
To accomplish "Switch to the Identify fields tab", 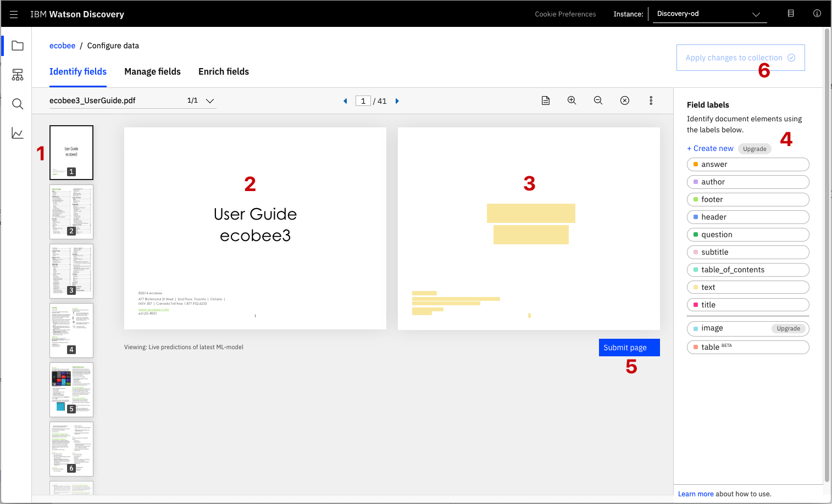I will pos(78,72).
